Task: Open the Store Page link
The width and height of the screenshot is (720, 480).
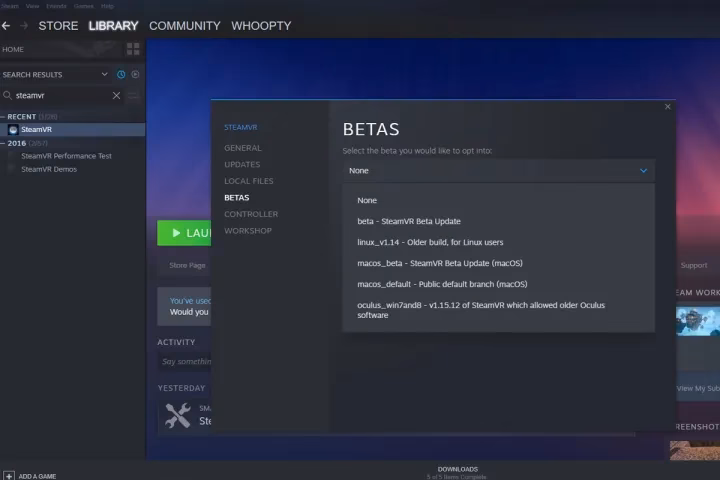Action: pos(187,265)
